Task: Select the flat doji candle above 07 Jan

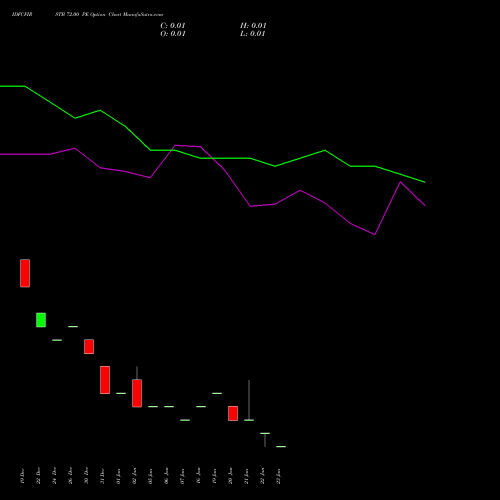Action: click(185, 420)
